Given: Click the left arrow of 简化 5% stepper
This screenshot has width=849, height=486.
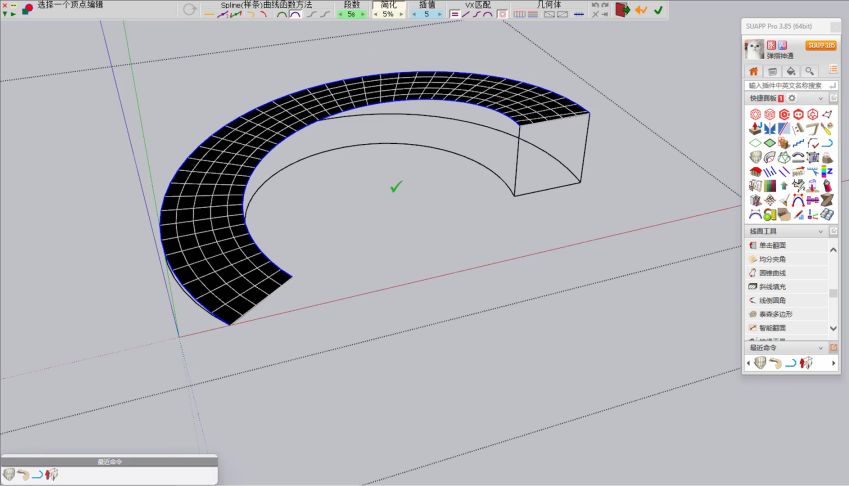Looking at the screenshot, I should [376, 15].
